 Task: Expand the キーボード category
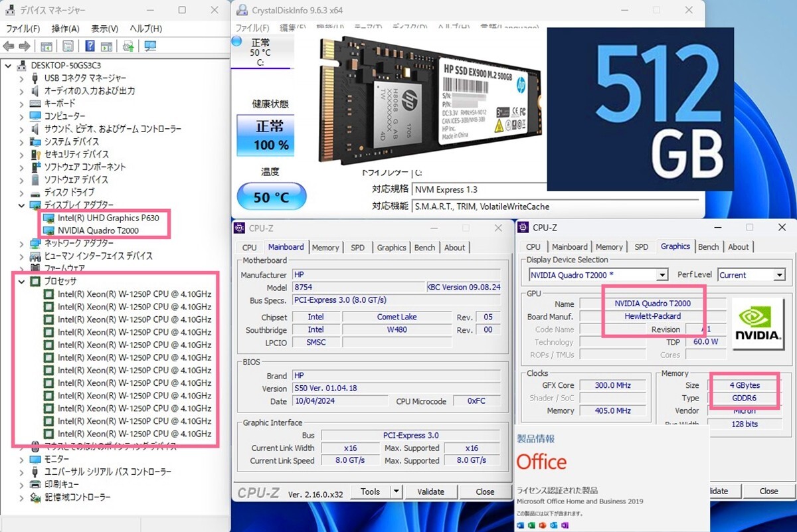click(21, 103)
